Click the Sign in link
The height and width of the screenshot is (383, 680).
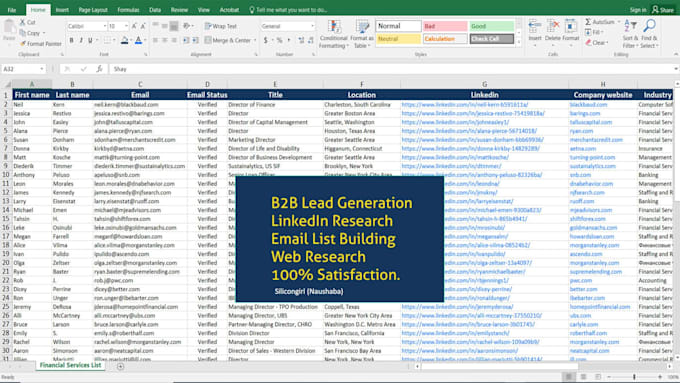(x=638, y=10)
